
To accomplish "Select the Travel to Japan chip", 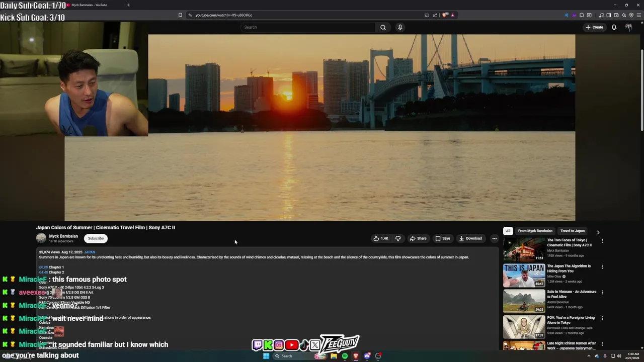I will coord(573,231).
